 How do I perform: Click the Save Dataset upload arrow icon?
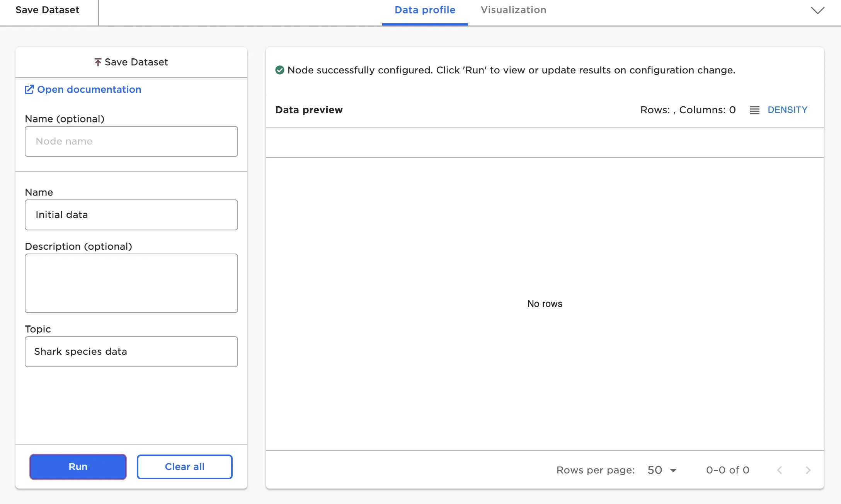click(x=98, y=62)
